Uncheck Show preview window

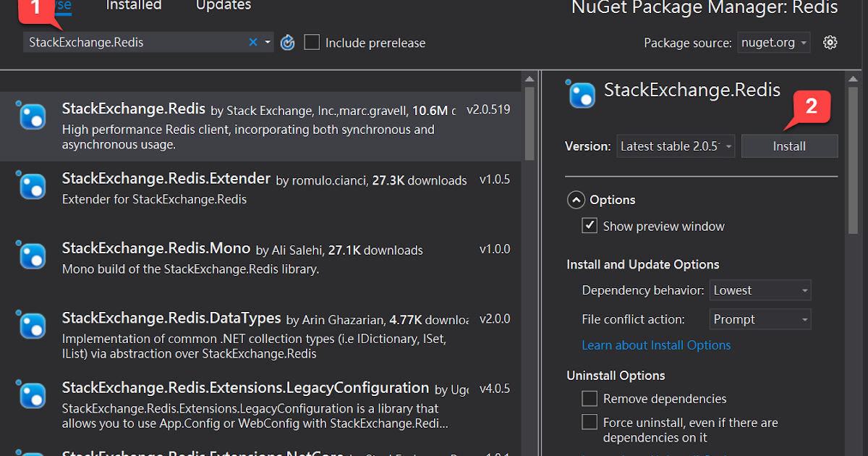point(590,225)
